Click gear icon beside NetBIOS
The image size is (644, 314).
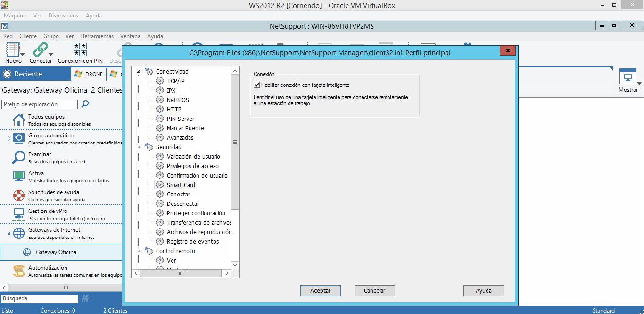point(160,100)
